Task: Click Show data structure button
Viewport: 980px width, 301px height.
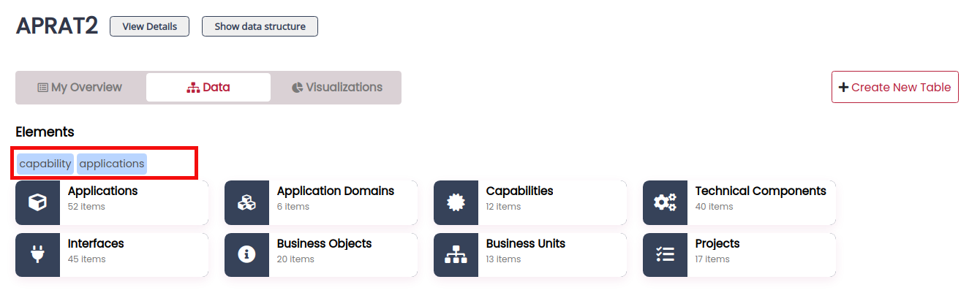Action: coord(260,26)
